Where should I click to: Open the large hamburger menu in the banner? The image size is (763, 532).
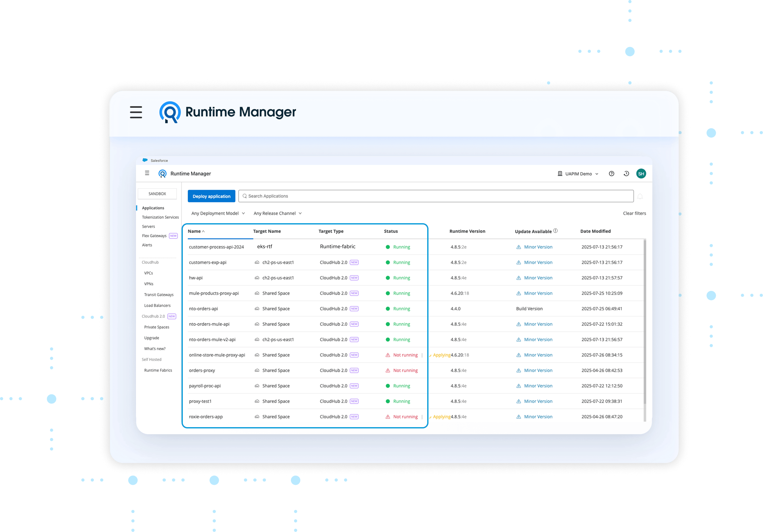pyautogui.click(x=136, y=112)
